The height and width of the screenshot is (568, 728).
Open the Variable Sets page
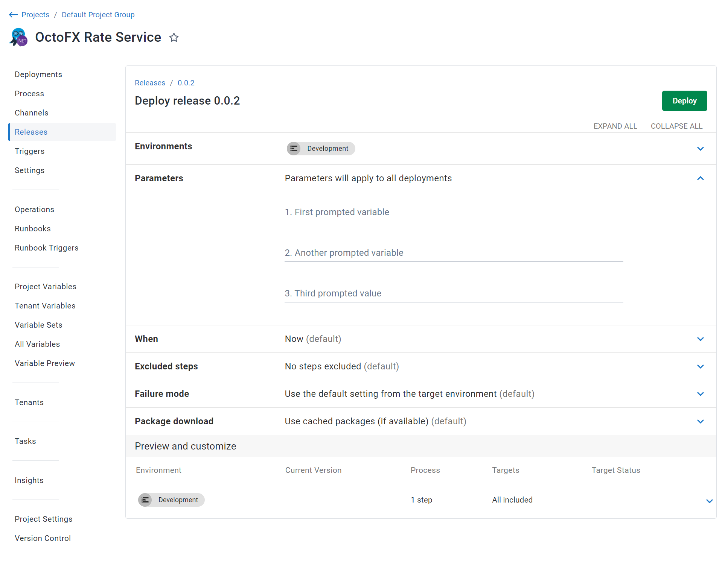point(38,325)
